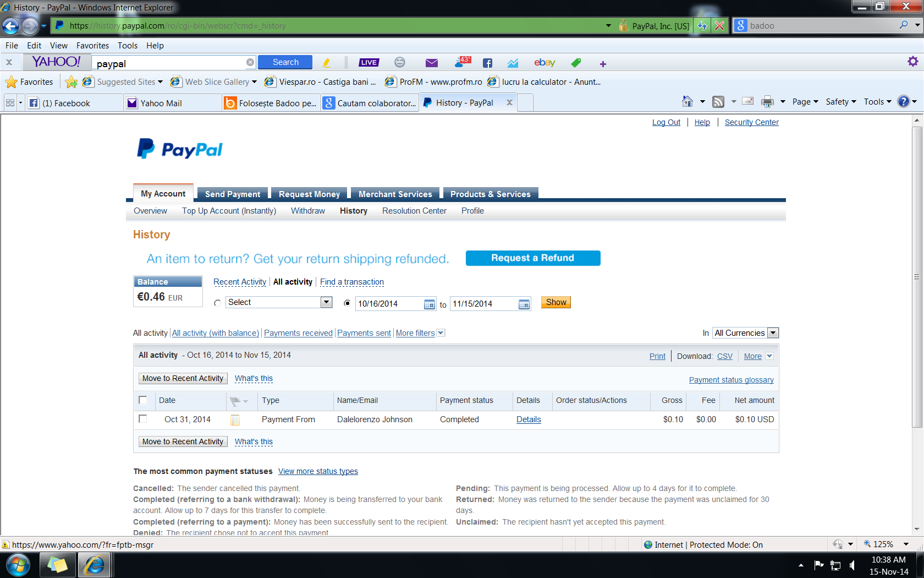The width and height of the screenshot is (924, 578).
Task: Click the Withdraw submenu link
Action: pyautogui.click(x=307, y=211)
